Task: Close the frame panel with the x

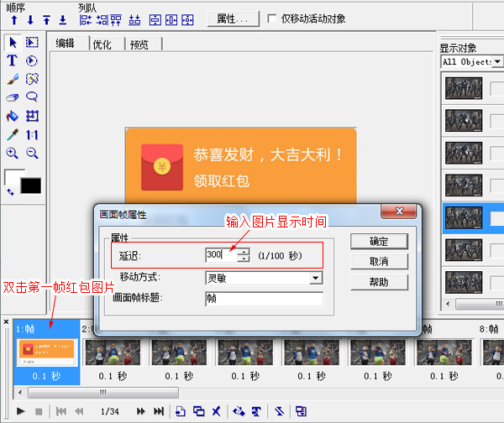Action: coord(6,321)
